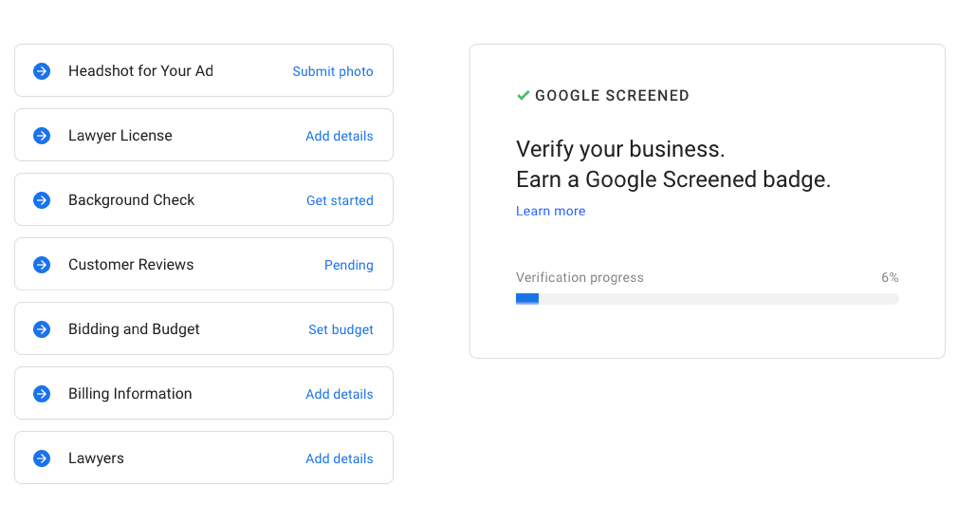The width and height of the screenshot is (974, 522).
Task: Click the Verify your business headline
Action: coord(621,149)
